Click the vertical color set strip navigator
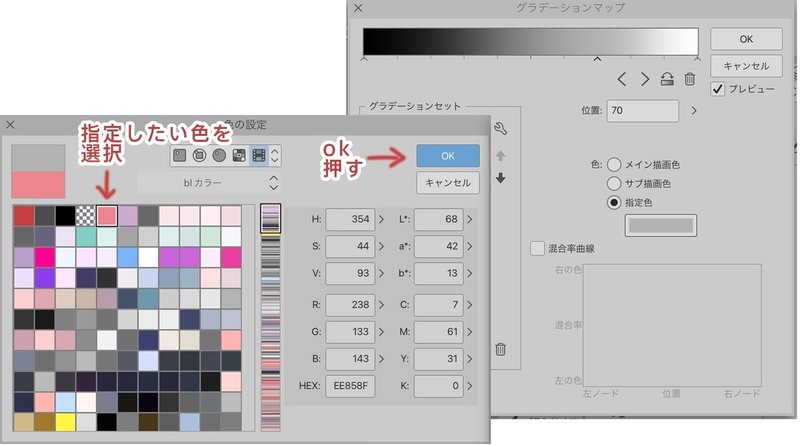The height and width of the screenshot is (445, 800). (x=270, y=317)
